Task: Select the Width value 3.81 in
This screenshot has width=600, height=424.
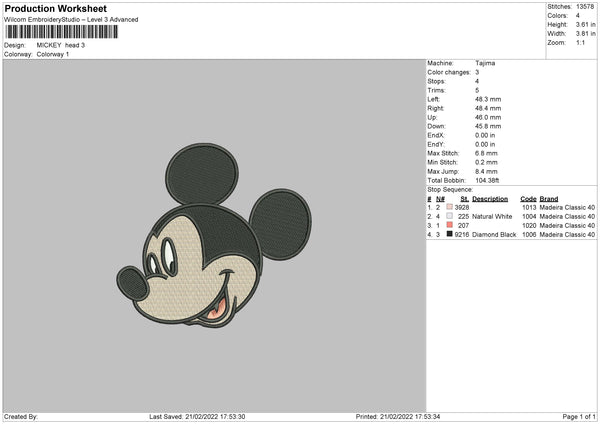Action: (585, 34)
